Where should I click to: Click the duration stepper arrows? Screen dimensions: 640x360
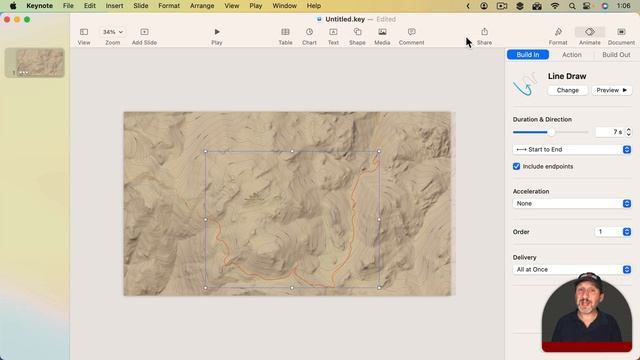(x=628, y=132)
